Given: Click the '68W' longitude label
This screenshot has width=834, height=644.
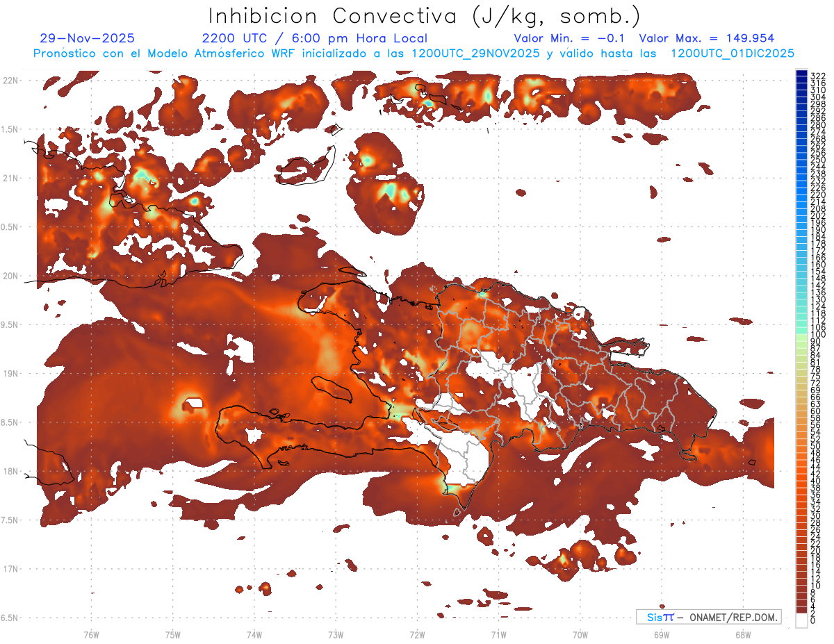Looking at the screenshot, I should [742, 634].
